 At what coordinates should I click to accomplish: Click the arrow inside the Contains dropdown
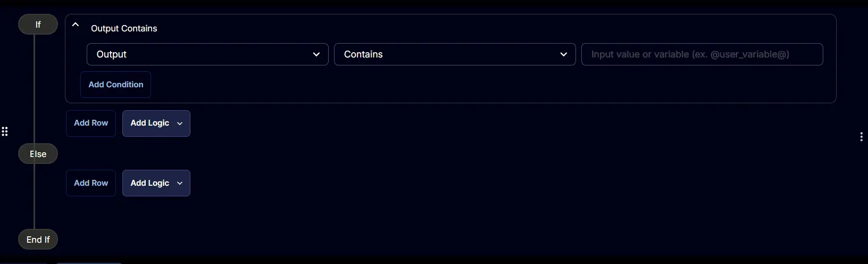point(564,54)
